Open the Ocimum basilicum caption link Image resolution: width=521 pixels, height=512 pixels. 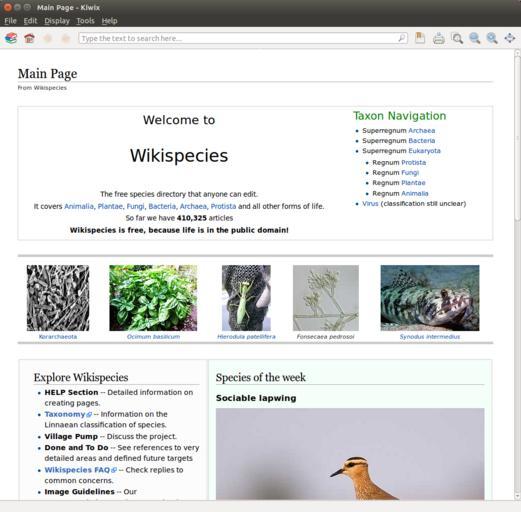[x=153, y=337]
